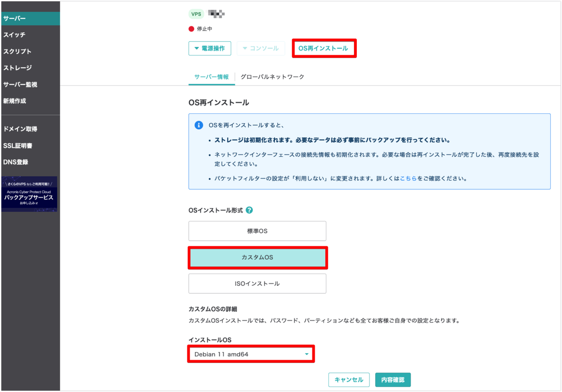This screenshot has height=392, width=562.
Task: Select the 標準OS installation option
Action: [257, 230]
